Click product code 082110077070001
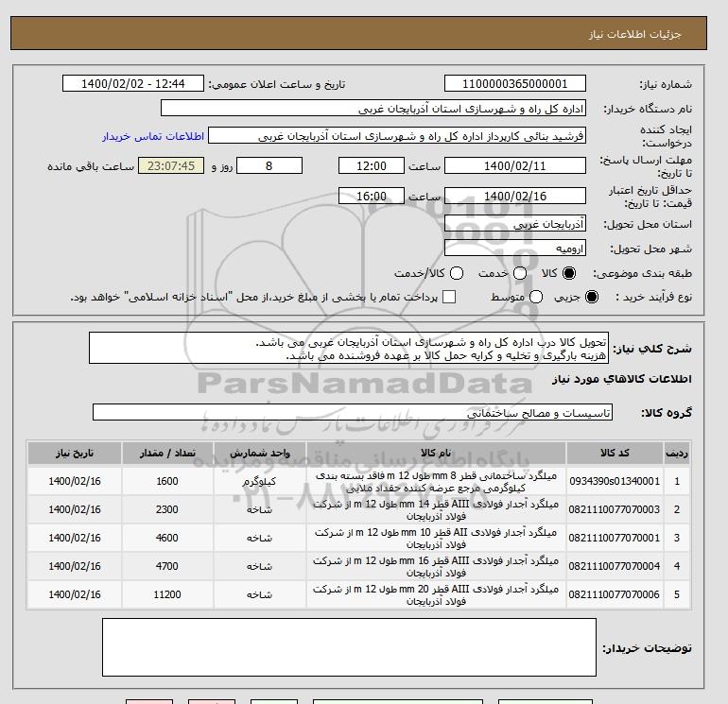Screen dimensions: 728x704 [x=615, y=538]
